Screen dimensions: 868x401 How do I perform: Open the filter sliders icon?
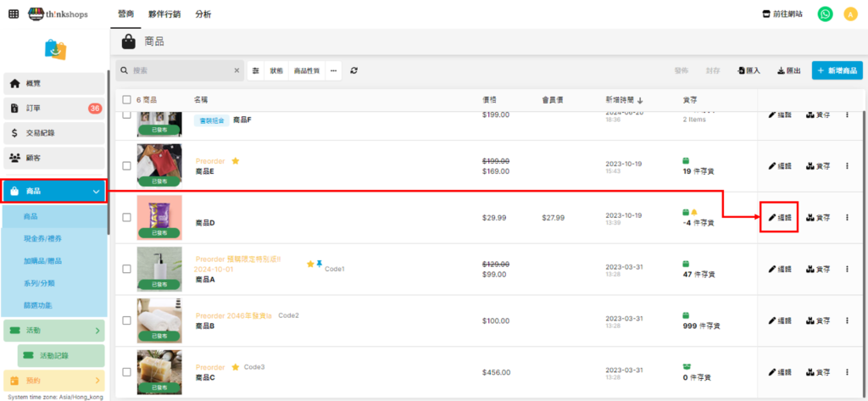256,71
